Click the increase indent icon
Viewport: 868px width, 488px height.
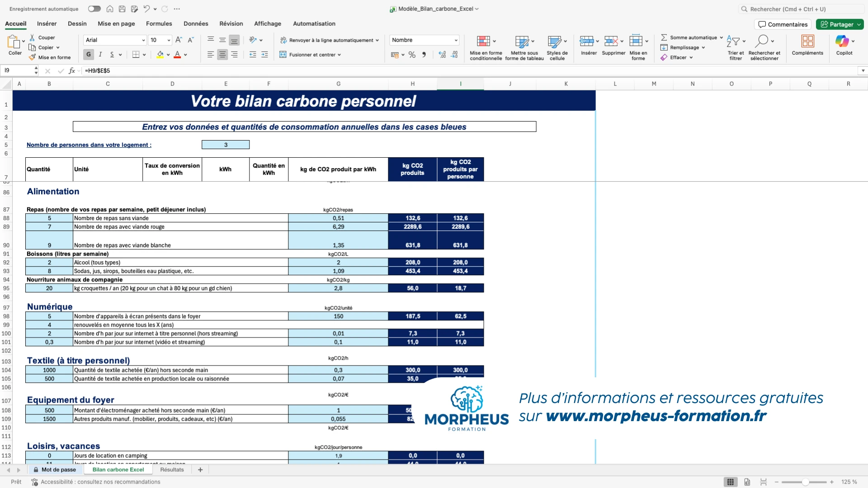tap(265, 55)
